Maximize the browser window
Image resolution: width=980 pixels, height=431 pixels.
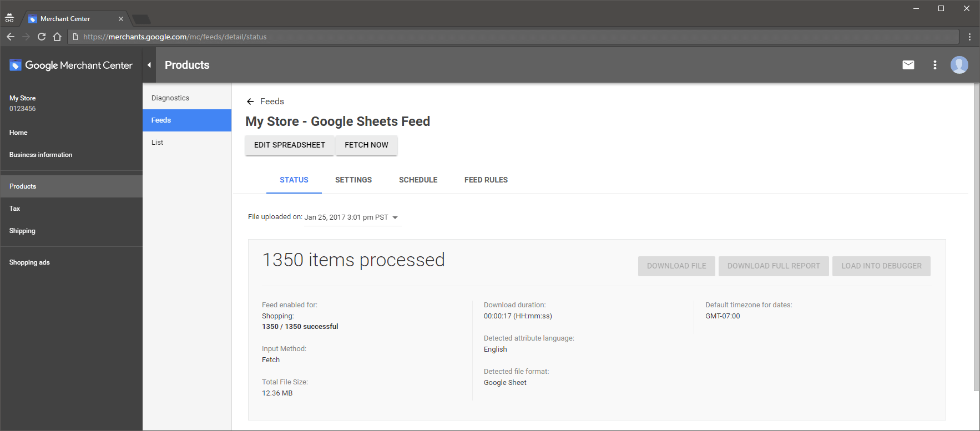(x=941, y=8)
